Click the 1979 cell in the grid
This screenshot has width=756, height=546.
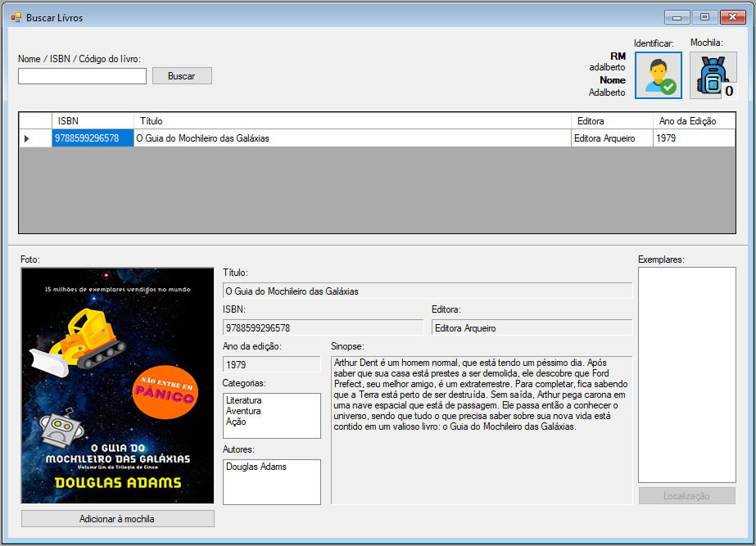(695, 138)
